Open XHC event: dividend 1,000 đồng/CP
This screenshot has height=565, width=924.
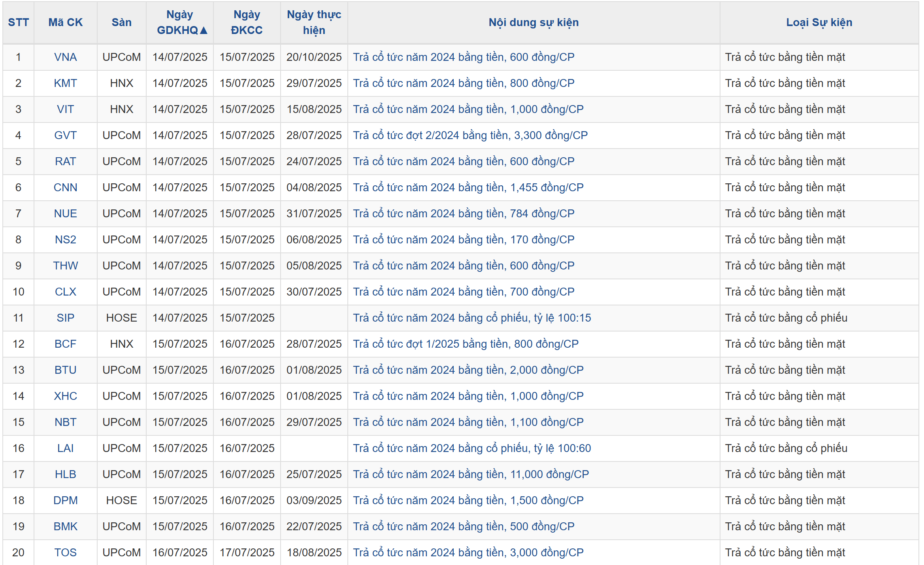(468, 396)
